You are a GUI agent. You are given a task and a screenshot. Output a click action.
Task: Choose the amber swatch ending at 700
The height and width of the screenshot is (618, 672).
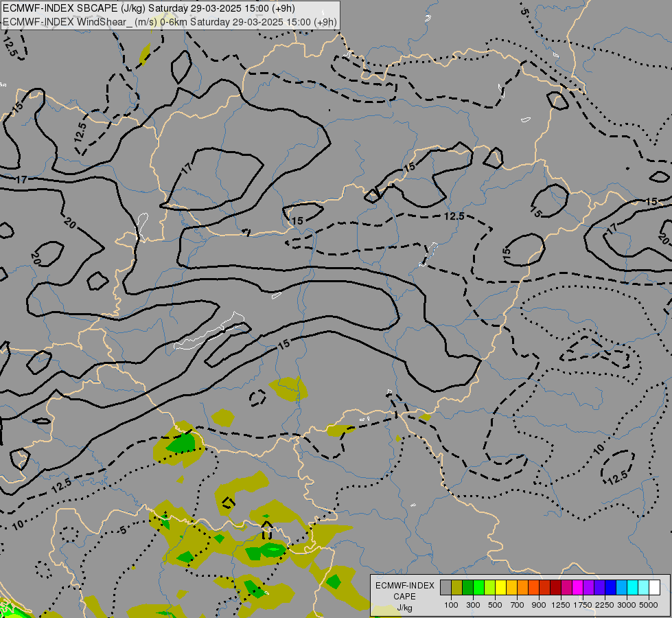[x=511, y=587]
